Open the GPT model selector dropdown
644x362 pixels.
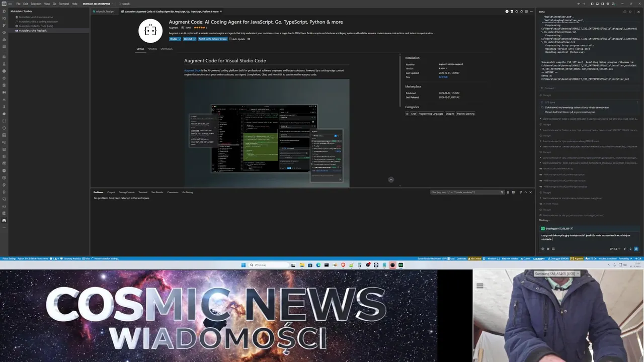coord(615,249)
